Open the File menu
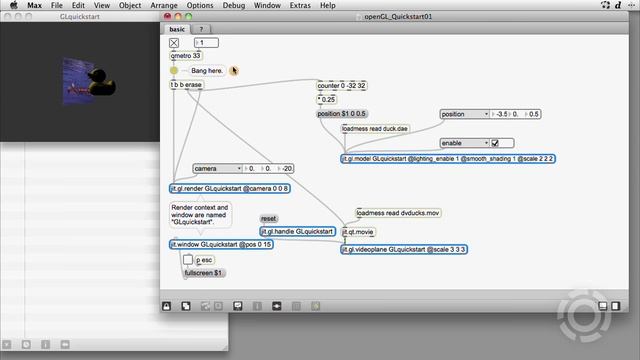Image resolution: width=640 pixels, height=360 pixels. point(57,5)
